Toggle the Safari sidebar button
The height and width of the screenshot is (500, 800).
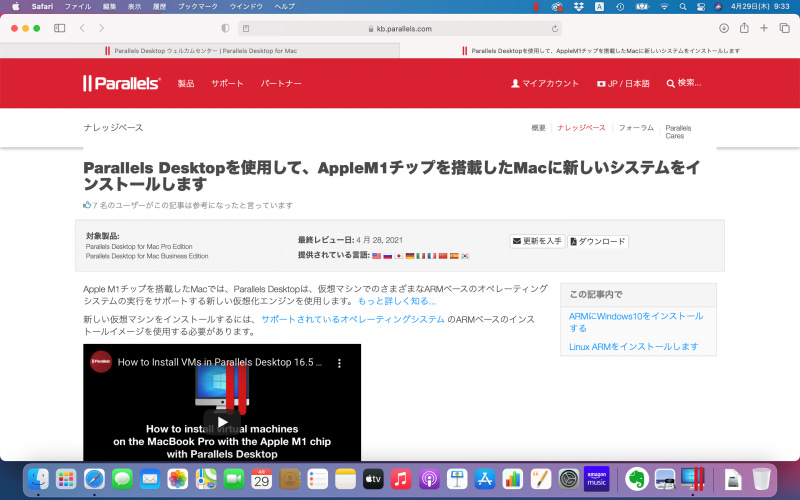[x=60, y=28]
